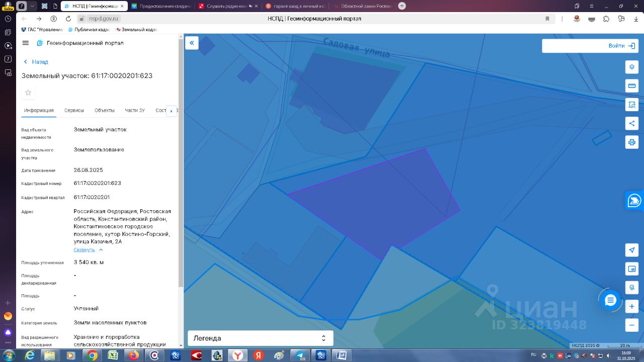Open Telegram from the taskbar

pyautogui.click(x=300, y=355)
